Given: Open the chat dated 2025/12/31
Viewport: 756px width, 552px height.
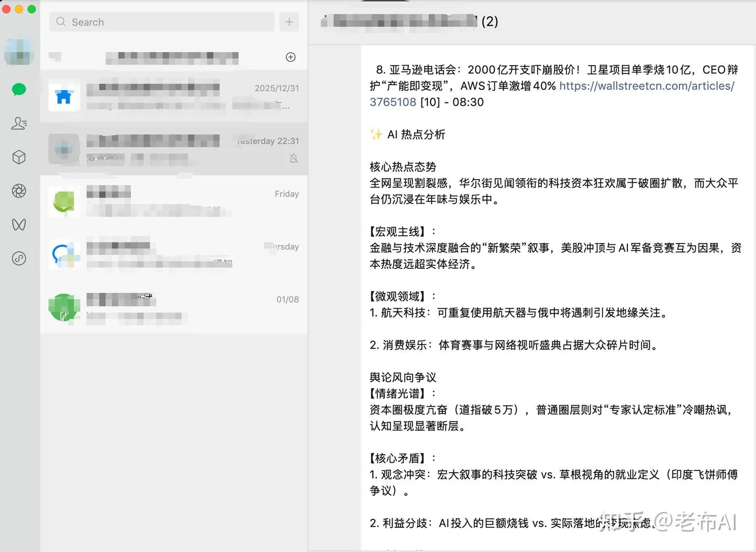Looking at the screenshot, I should [x=174, y=96].
